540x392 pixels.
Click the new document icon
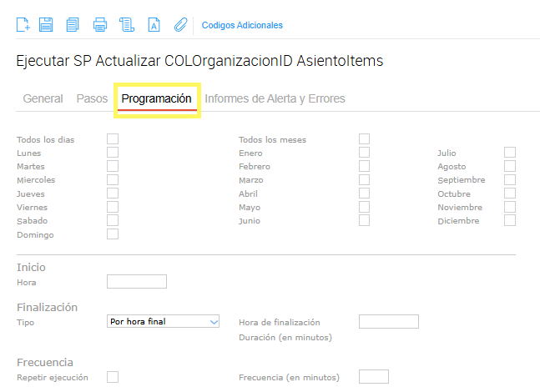(23, 25)
